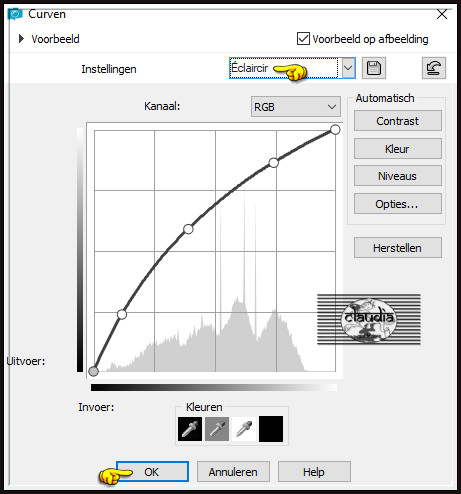The height and width of the screenshot is (494, 461).
Task: Click the reset to default arrow icon
Action: (434, 68)
